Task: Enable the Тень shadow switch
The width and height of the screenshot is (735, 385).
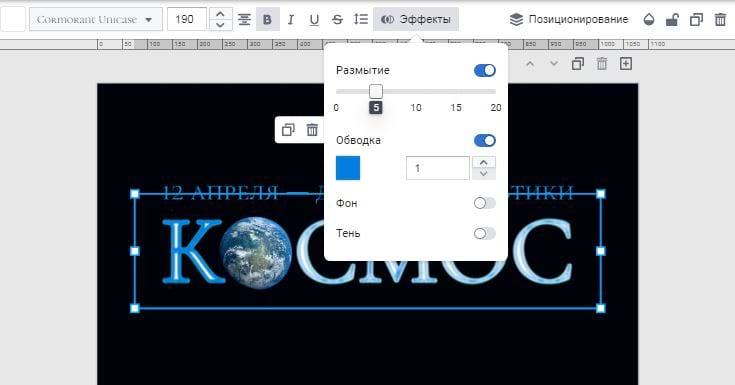Action: pyautogui.click(x=485, y=234)
